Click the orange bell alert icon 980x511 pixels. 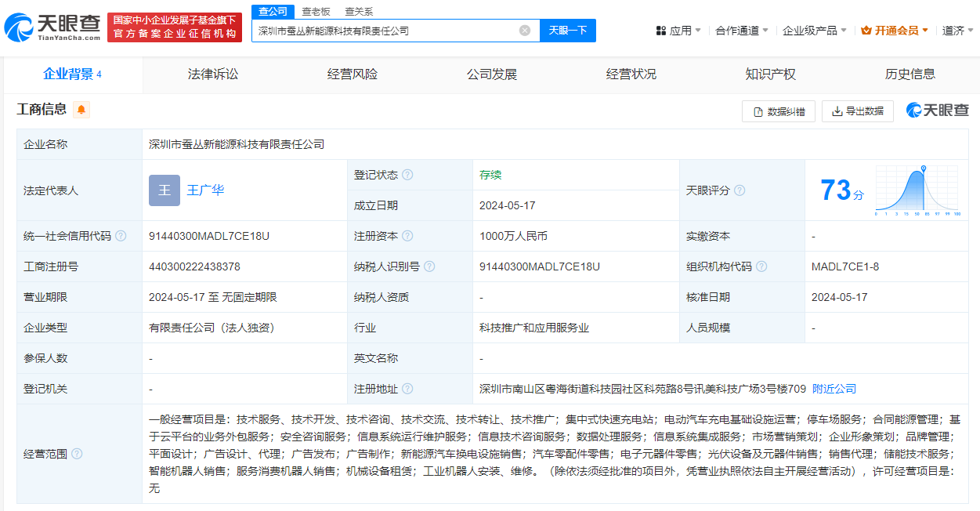81,110
